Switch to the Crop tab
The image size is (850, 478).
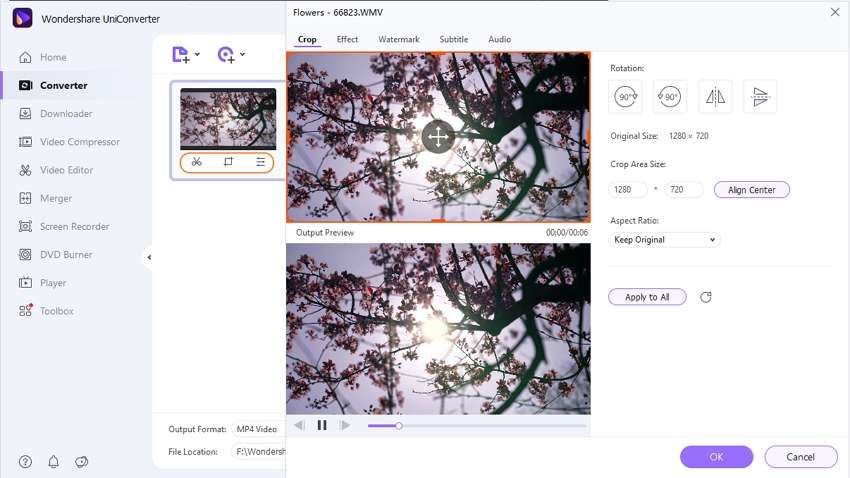pos(307,40)
